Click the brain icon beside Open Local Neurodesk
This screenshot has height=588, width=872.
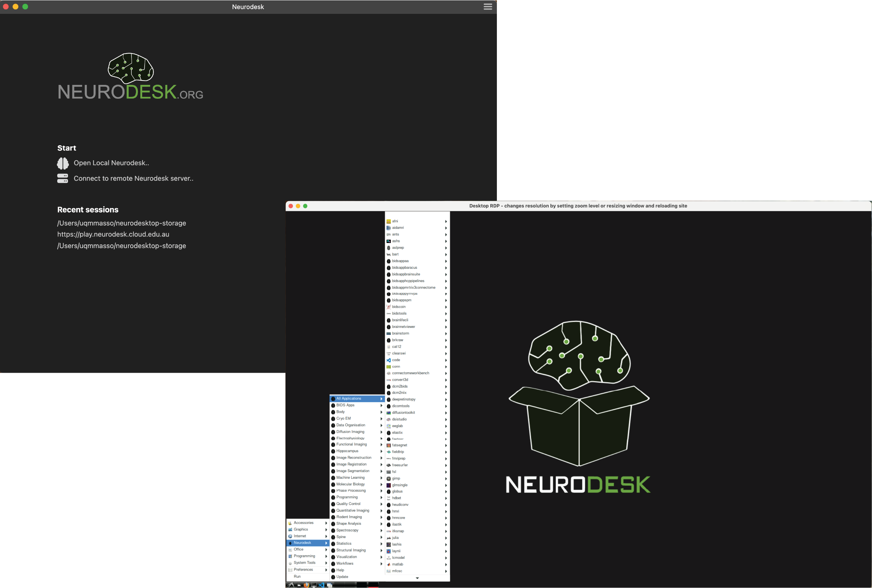tap(63, 163)
